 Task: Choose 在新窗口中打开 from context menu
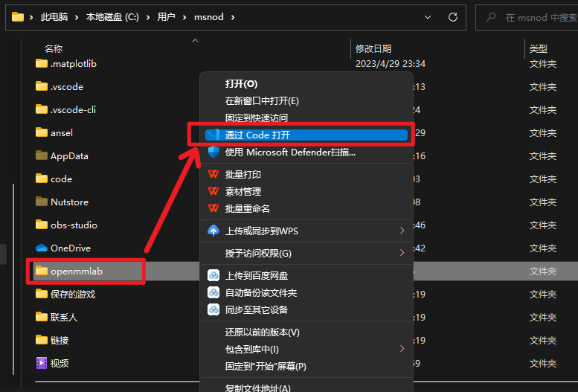[x=262, y=100]
